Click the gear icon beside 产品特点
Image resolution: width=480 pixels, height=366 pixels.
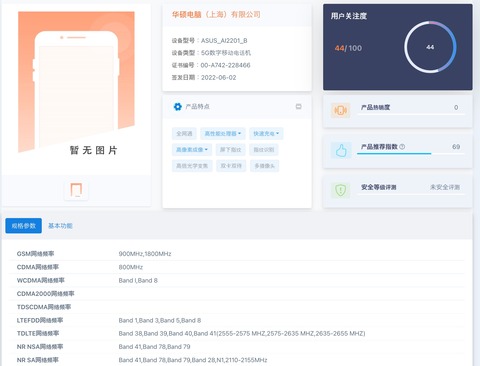tap(178, 107)
